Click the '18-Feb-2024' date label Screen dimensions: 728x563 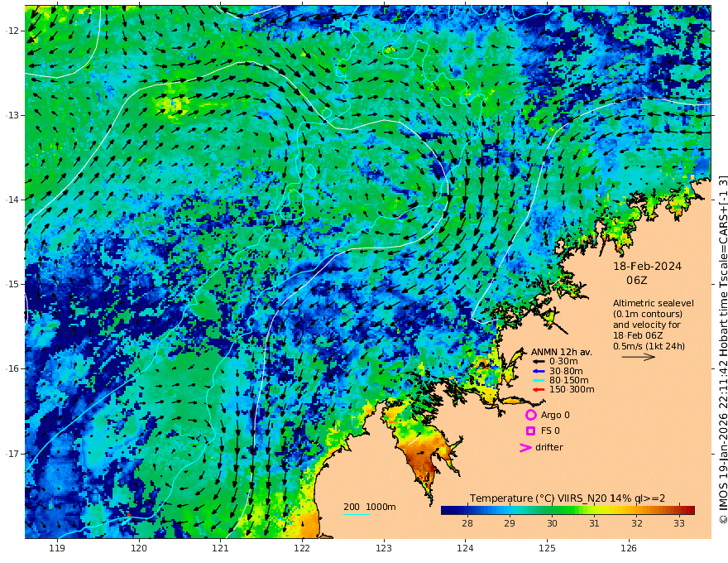(x=647, y=266)
